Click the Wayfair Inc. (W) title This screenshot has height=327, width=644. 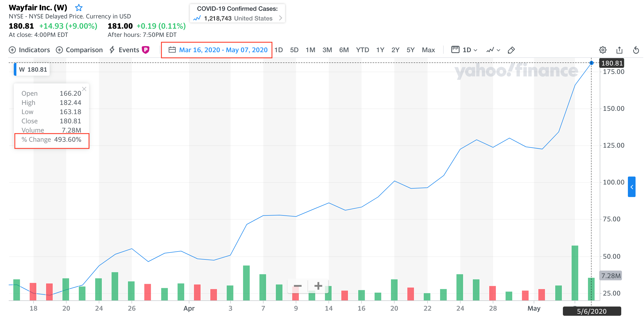(38, 8)
